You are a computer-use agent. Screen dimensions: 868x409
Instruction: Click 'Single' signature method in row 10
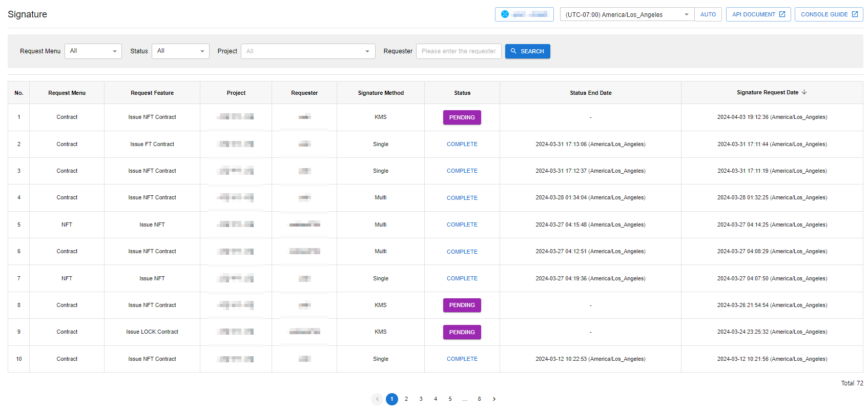[381, 359]
